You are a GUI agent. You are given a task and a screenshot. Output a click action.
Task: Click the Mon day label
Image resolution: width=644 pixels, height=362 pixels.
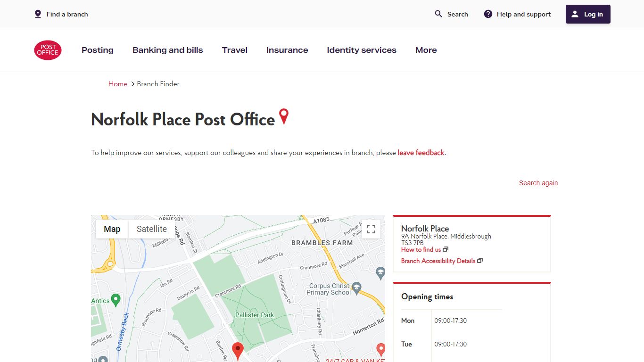tap(408, 321)
